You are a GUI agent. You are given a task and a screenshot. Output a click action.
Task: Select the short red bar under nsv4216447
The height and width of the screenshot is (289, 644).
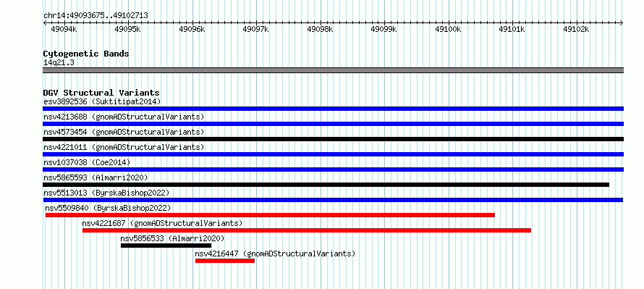pyautogui.click(x=225, y=261)
